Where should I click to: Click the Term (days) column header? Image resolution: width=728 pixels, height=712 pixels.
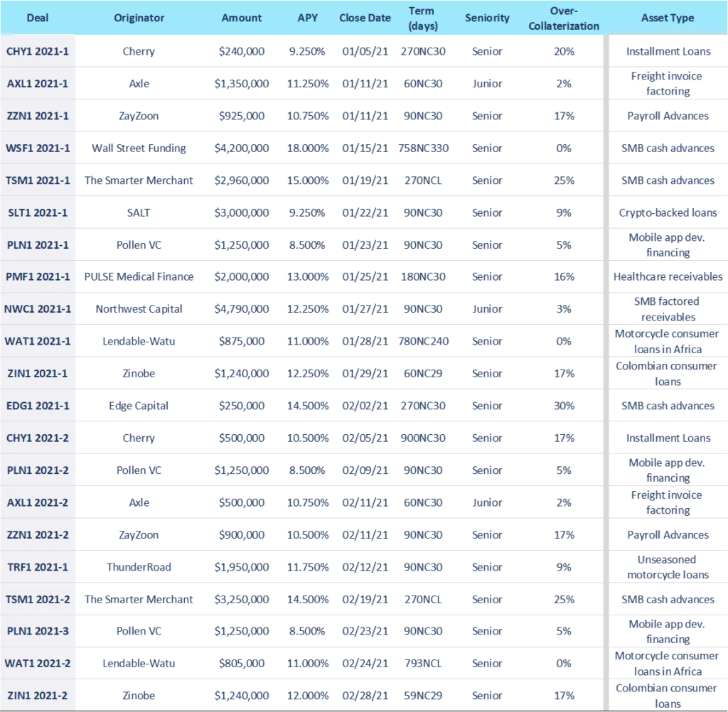(422, 18)
